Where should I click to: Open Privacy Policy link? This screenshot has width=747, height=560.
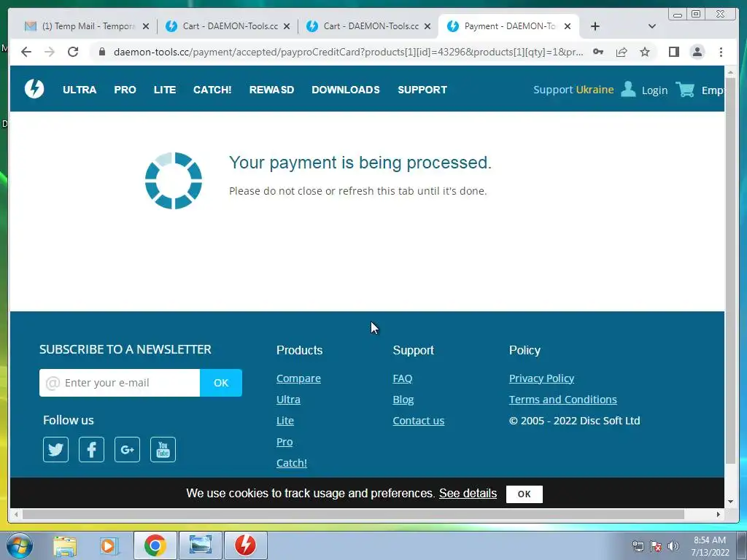point(542,378)
